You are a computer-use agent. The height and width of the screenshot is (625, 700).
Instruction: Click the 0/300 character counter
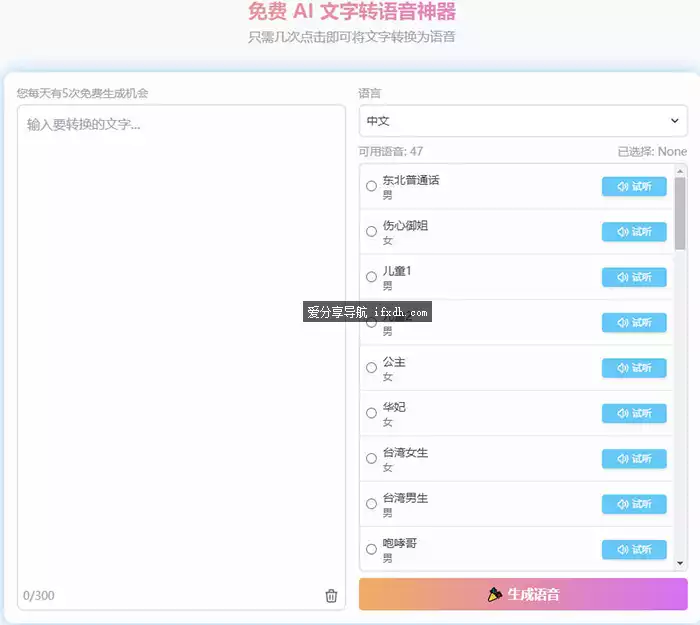point(39,596)
